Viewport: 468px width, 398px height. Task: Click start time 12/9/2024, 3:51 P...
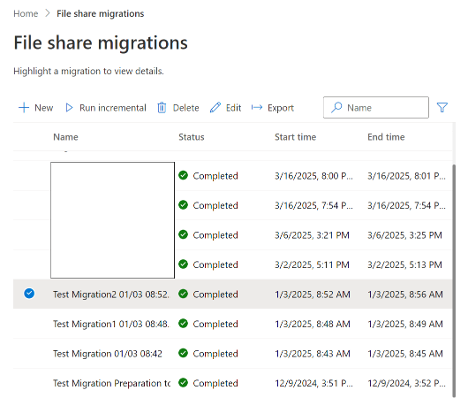tap(314, 383)
